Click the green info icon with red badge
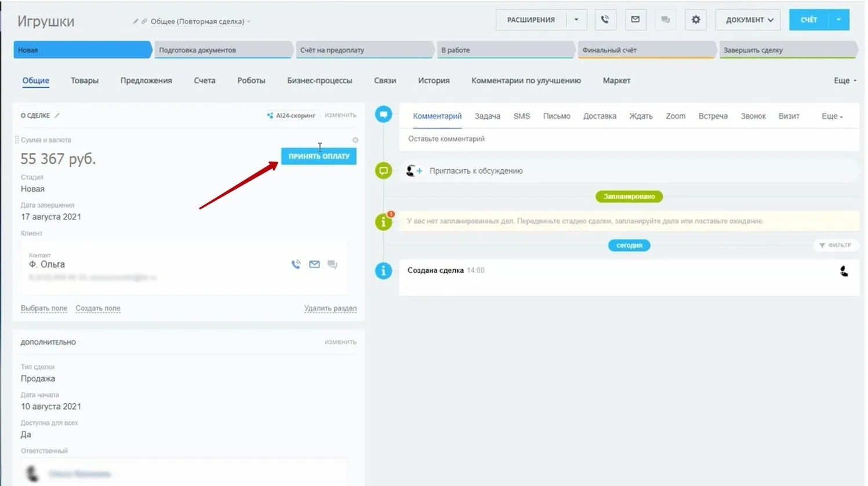The image size is (868, 486). click(384, 221)
